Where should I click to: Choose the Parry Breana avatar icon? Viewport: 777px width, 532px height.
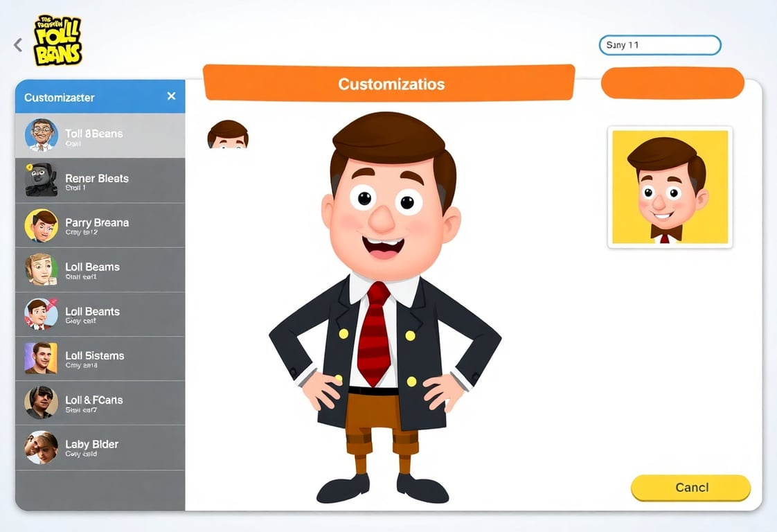click(x=42, y=224)
